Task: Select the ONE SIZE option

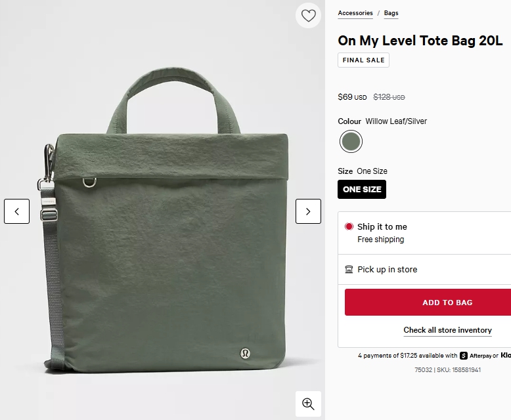Action: pos(362,189)
